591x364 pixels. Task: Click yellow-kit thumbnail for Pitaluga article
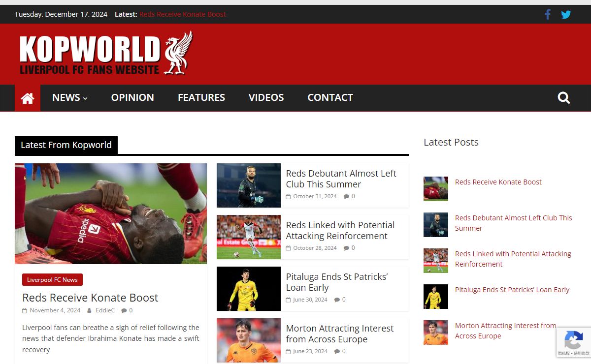point(249,289)
